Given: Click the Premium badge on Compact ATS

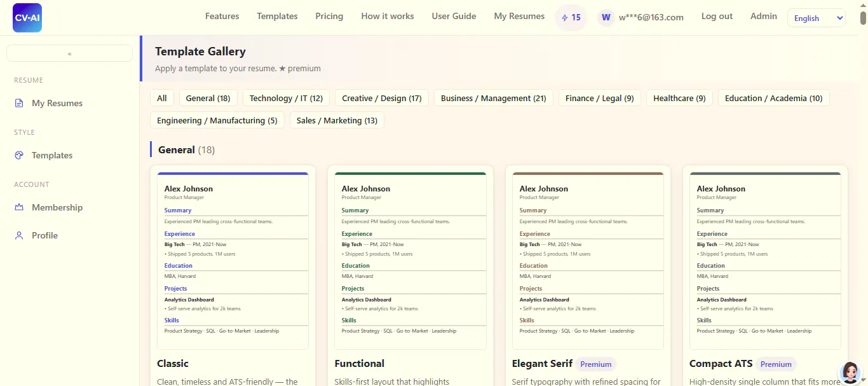Looking at the screenshot, I should pyautogui.click(x=776, y=364).
